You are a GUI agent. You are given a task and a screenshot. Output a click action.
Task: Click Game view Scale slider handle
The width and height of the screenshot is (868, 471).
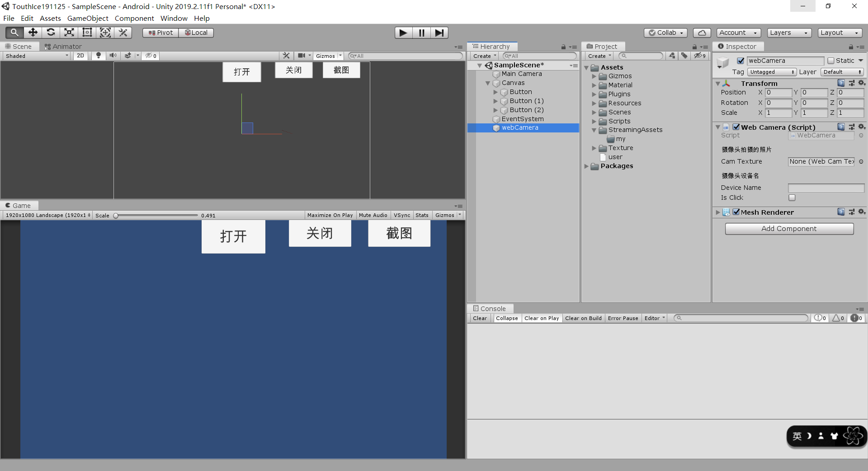[116, 216]
